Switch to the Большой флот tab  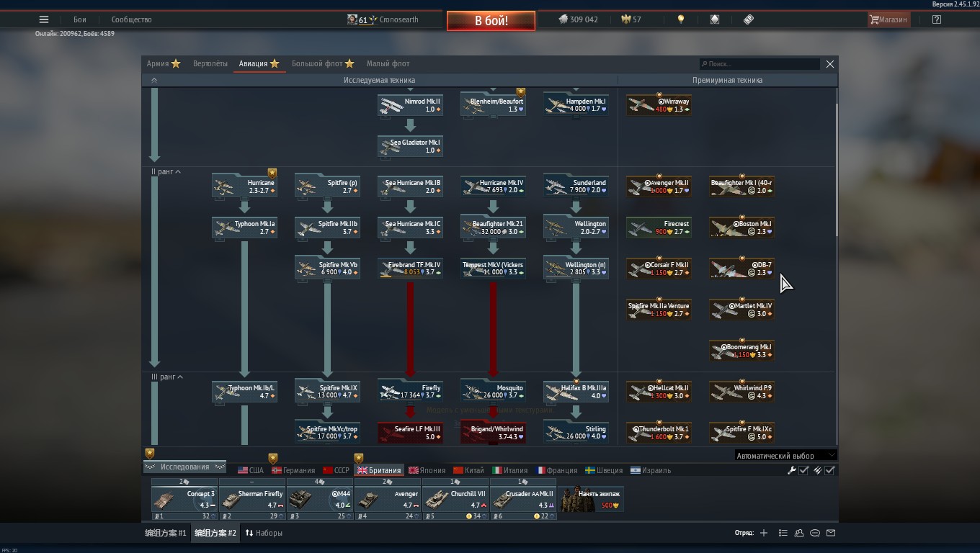323,63
